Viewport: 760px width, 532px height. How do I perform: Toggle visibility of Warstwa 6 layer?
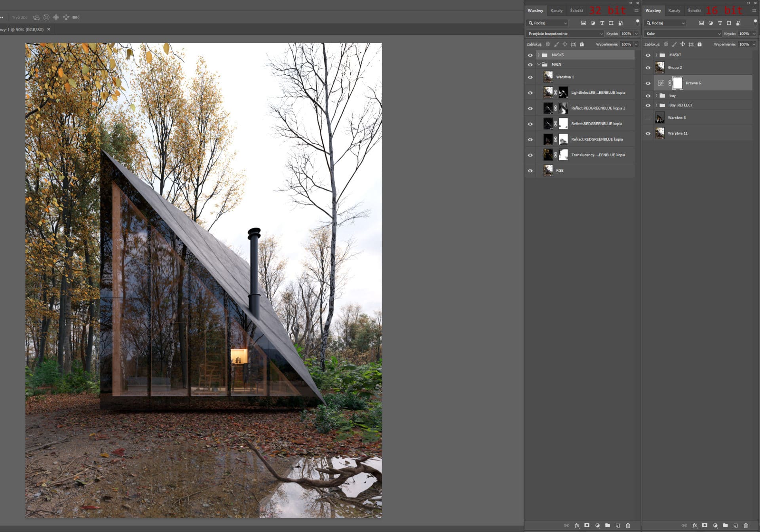tap(648, 118)
